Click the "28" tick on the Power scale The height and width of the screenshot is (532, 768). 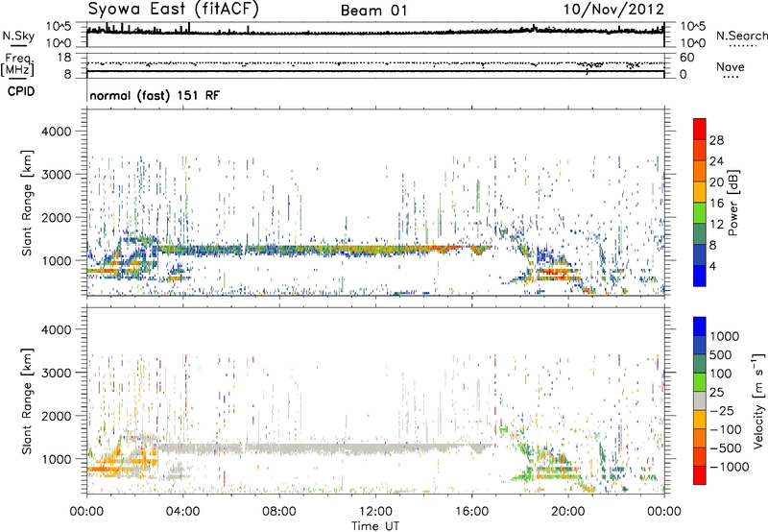[716, 140]
